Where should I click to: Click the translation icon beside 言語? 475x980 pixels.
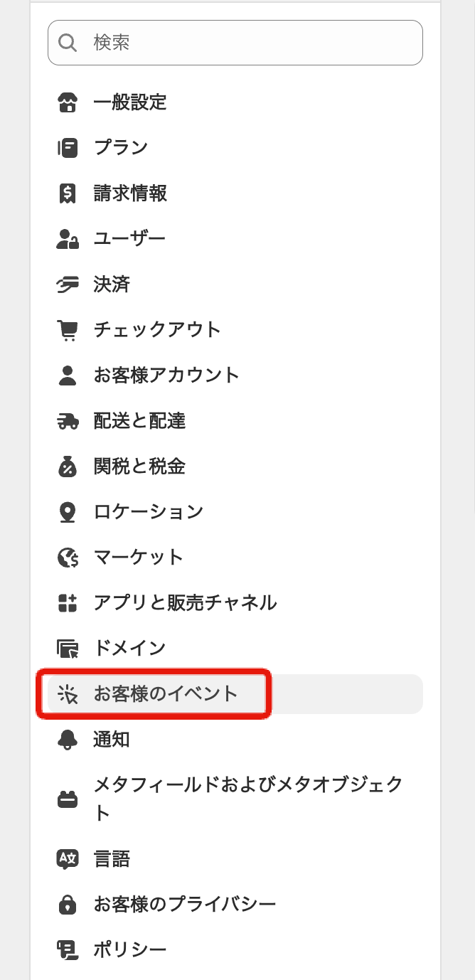click(67, 859)
